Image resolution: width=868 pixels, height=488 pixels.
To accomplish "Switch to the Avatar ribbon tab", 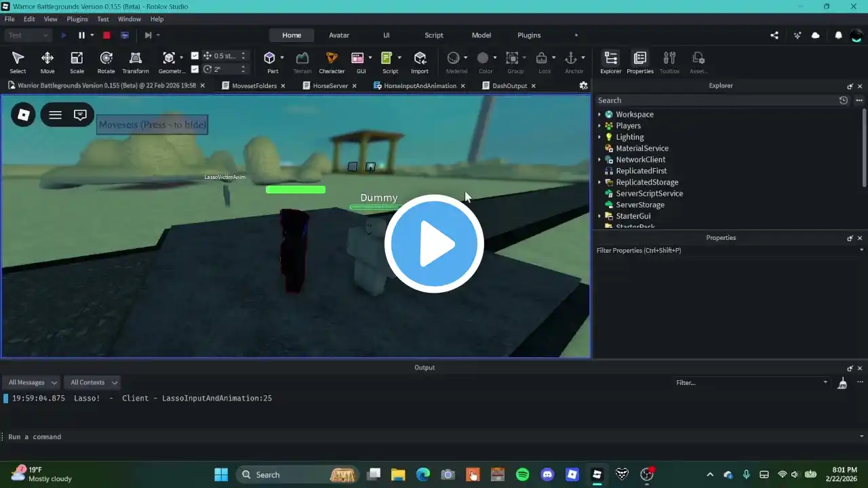I will point(339,35).
